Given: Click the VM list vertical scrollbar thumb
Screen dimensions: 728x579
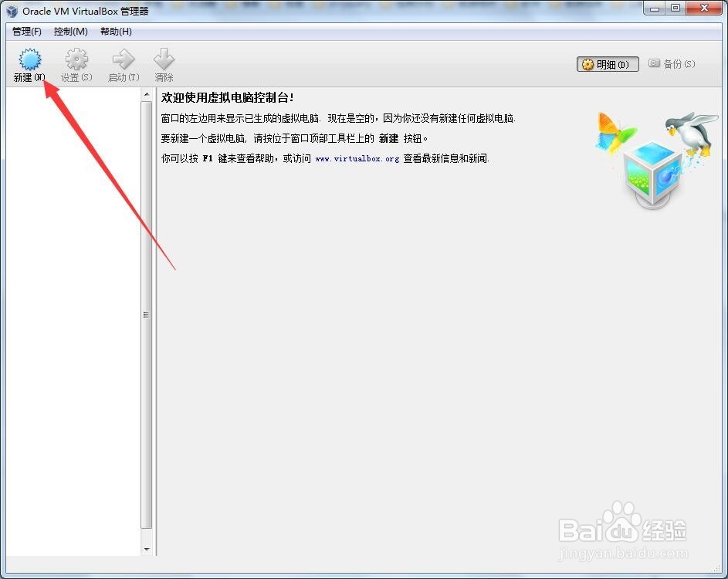Looking at the screenshot, I should click(147, 315).
